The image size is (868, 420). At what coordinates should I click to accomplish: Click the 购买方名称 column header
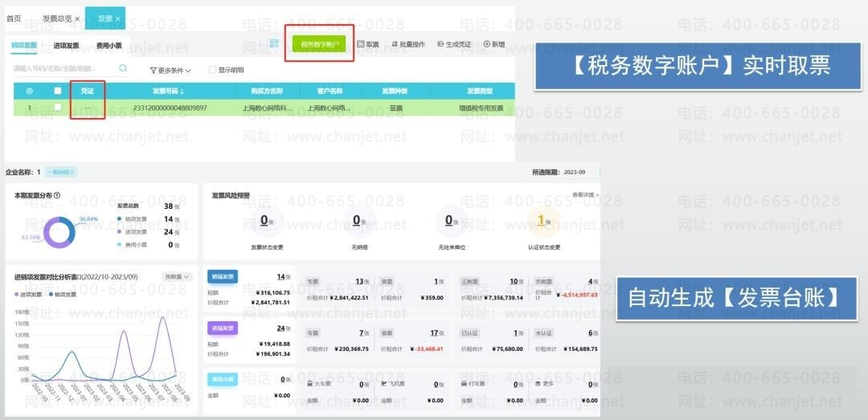pyautogui.click(x=268, y=92)
